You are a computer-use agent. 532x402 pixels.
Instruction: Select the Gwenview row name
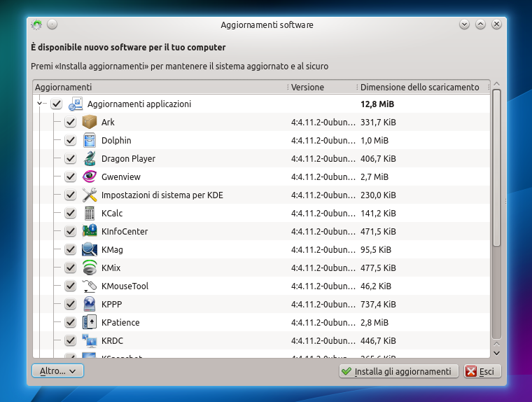[x=121, y=176]
